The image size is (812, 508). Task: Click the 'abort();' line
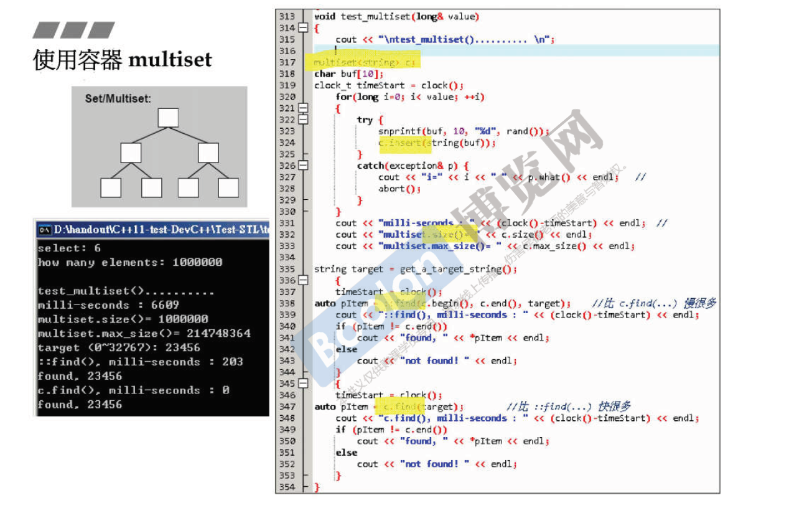(399, 189)
